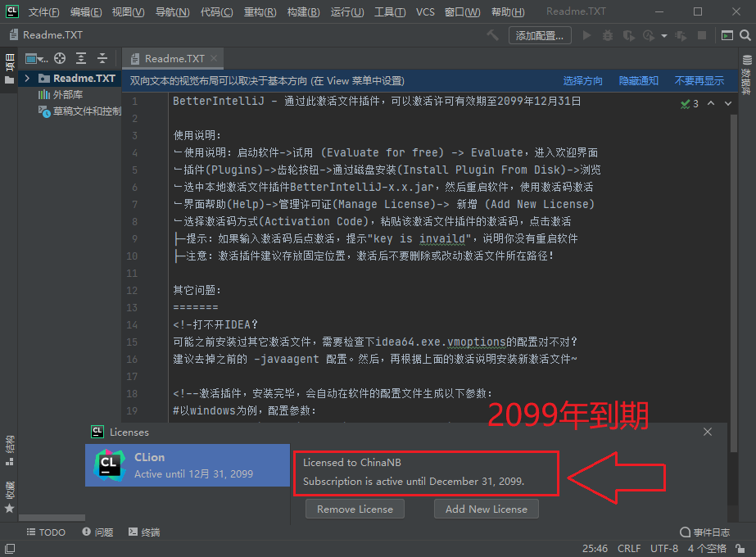Click the project panel horizontal scrollbar
The height and width of the screenshot is (557, 756).
pyautogui.click(x=52, y=518)
